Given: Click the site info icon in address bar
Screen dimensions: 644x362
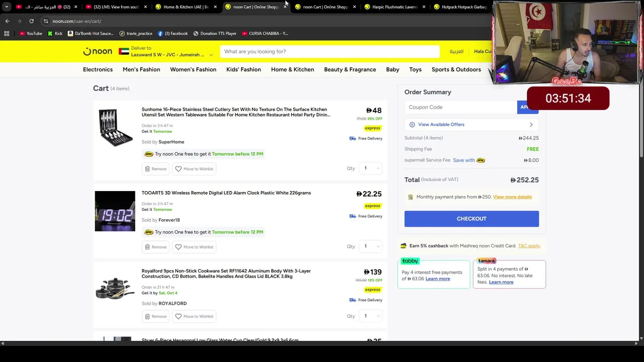Looking at the screenshot, I should (46, 21).
